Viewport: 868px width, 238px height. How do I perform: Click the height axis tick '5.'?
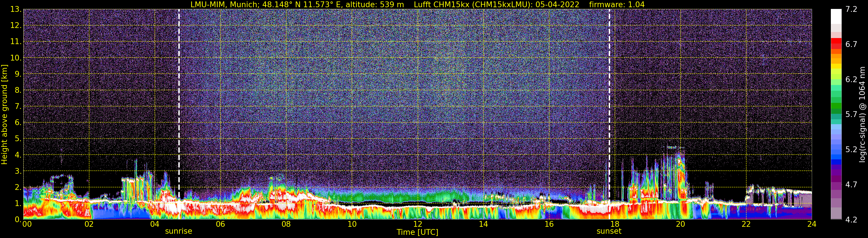[18, 139]
